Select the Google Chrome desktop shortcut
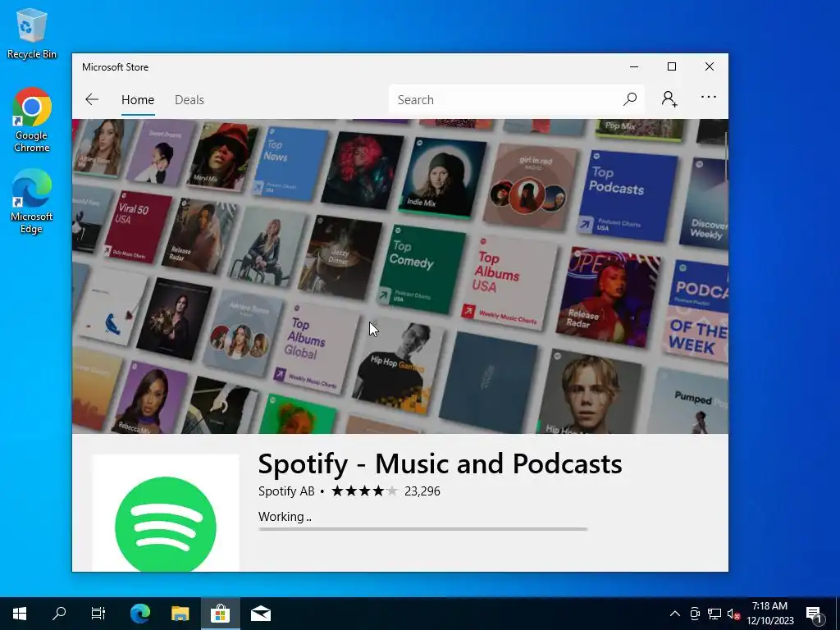840x630 pixels. tap(32, 120)
